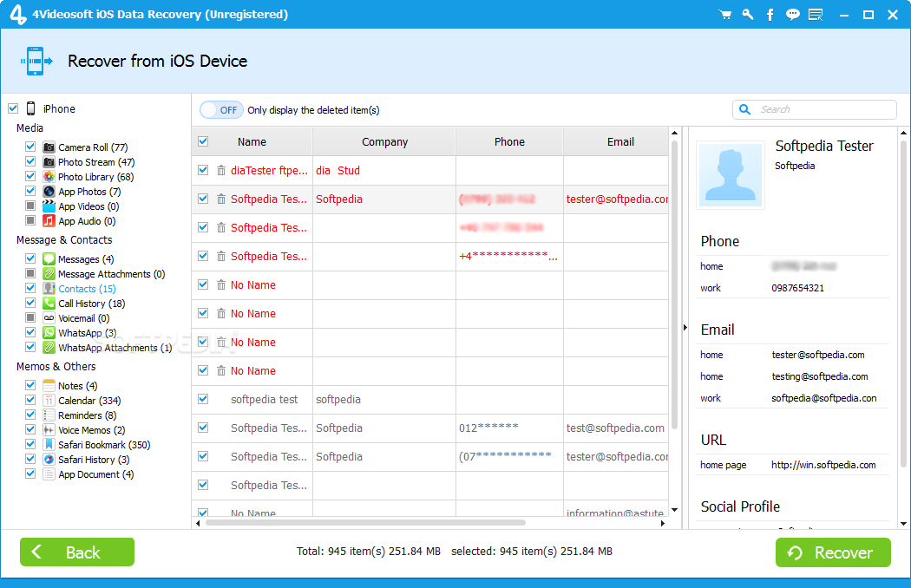Click the App Audio music icon
Image resolution: width=911 pixels, height=588 pixels.
tap(49, 221)
